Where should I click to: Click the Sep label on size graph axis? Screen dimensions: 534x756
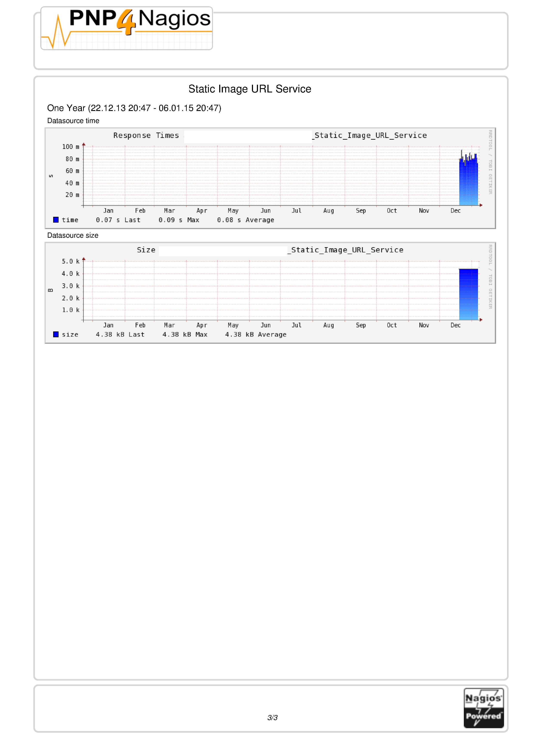coord(361,325)
